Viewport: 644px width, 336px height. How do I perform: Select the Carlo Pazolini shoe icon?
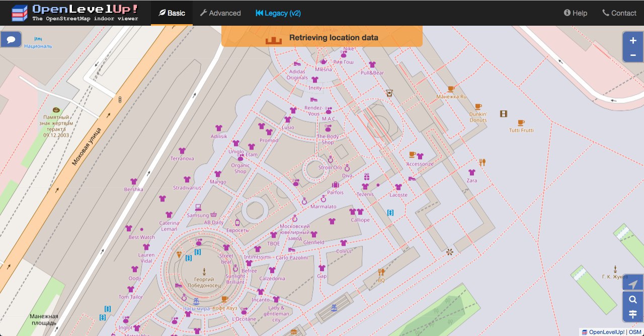click(291, 249)
